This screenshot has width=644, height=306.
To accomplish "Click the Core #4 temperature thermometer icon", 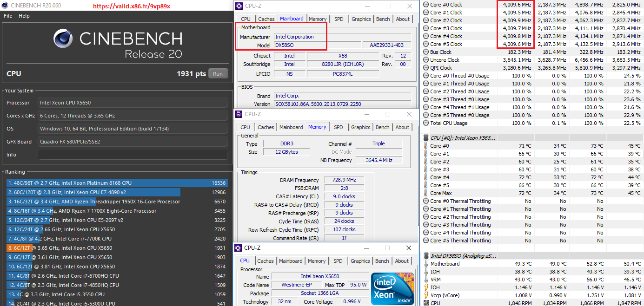I will coord(425,177).
